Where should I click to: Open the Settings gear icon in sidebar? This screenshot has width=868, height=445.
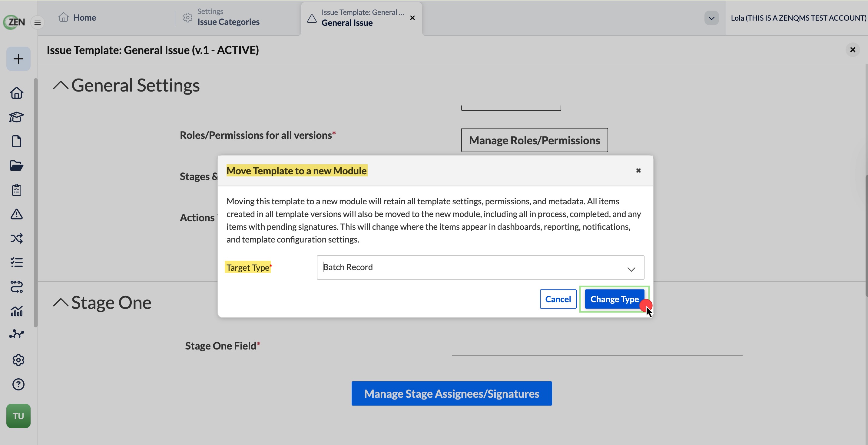coord(18,360)
